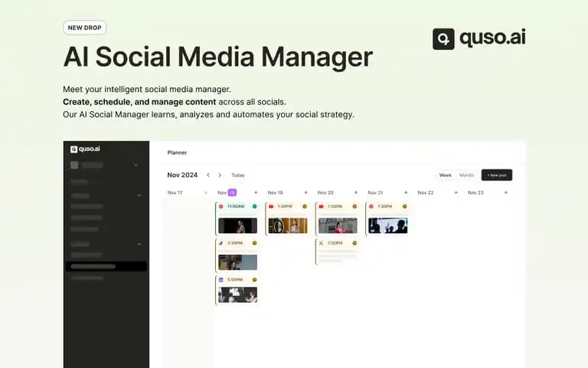Collapse the second sidebar section chevron

[139, 245]
